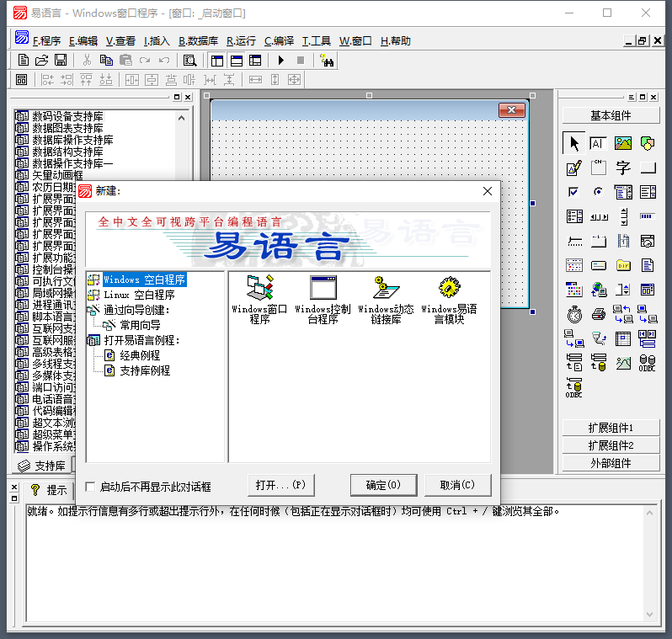
Task: Click the 取消(C) button
Action: pyautogui.click(x=457, y=485)
